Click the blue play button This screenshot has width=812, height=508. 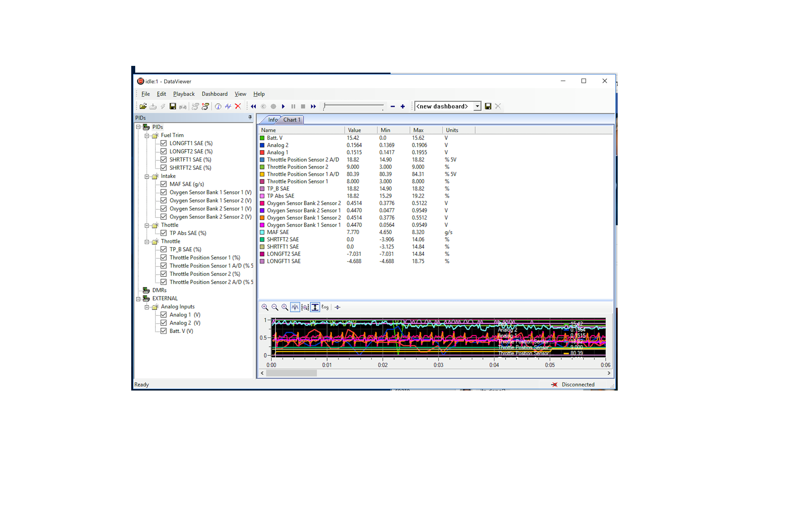coord(283,106)
